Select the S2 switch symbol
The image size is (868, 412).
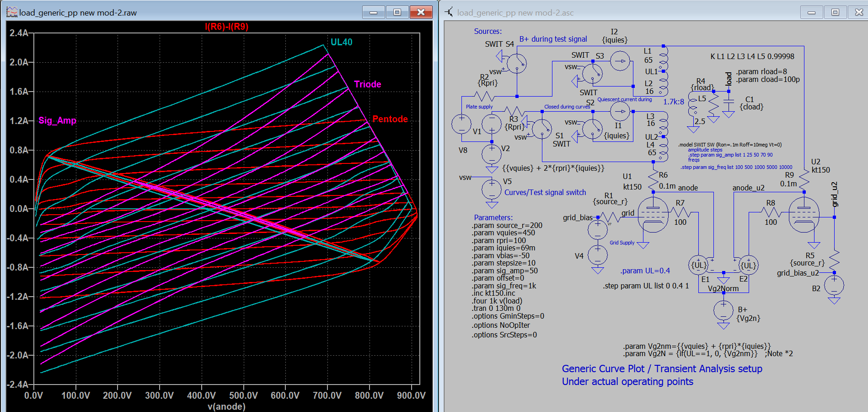tap(593, 129)
